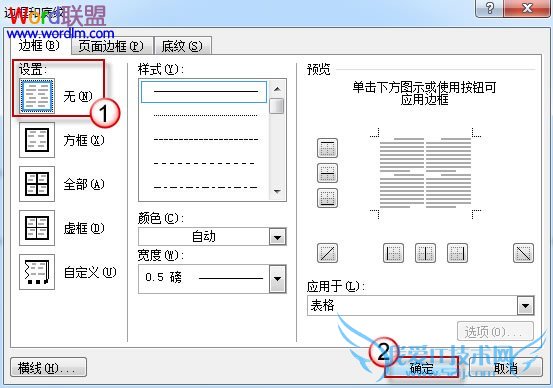
Task: Close the borders and shading dialog
Action: coord(527,8)
